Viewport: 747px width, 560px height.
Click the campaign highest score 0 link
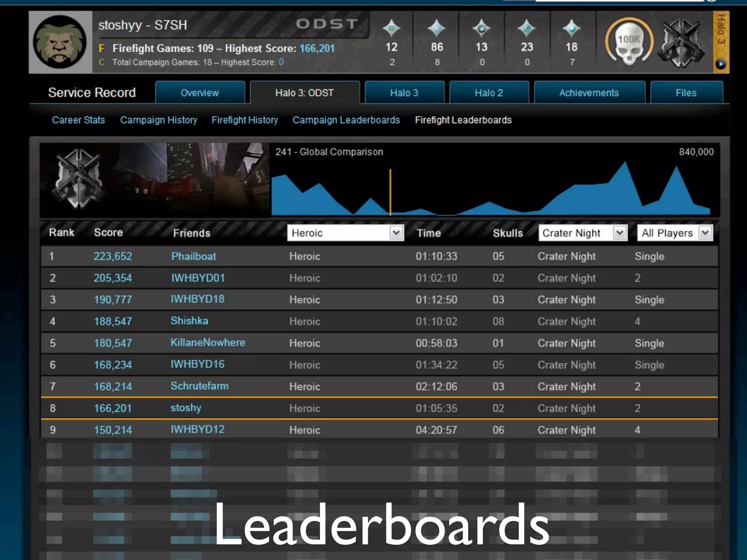coord(281,62)
